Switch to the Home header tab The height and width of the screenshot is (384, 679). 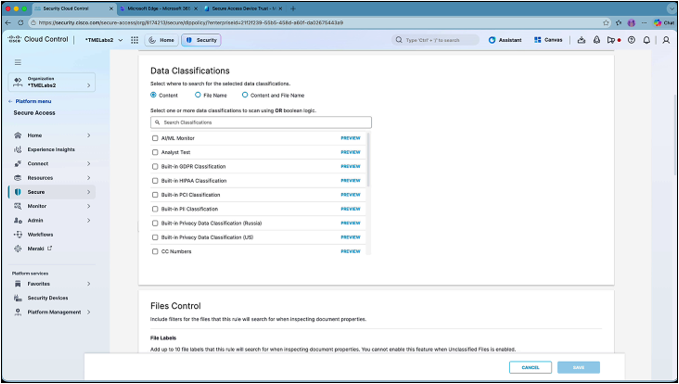(162, 40)
